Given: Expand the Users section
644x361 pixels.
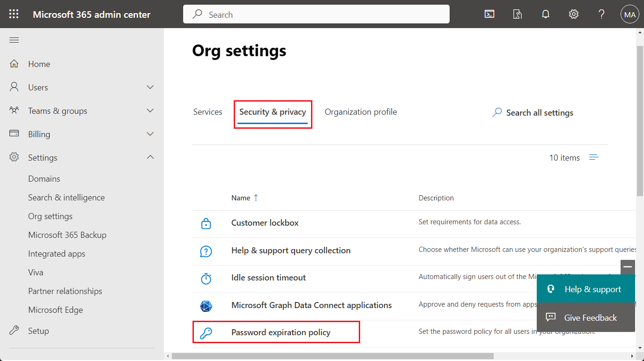Looking at the screenshot, I should click(x=150, y=87).
